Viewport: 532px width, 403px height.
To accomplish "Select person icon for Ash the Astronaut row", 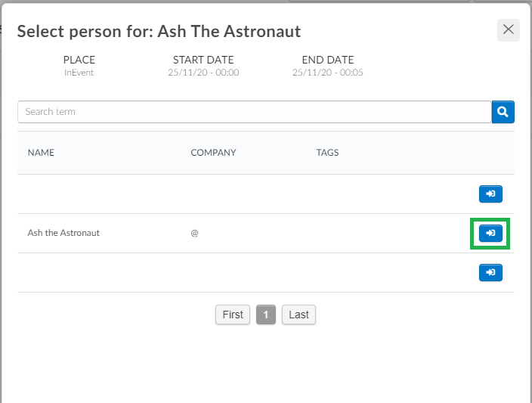I will 490,233.
